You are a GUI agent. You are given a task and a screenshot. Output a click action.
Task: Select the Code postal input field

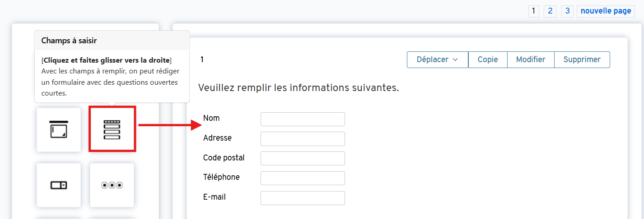click(303, 158)
